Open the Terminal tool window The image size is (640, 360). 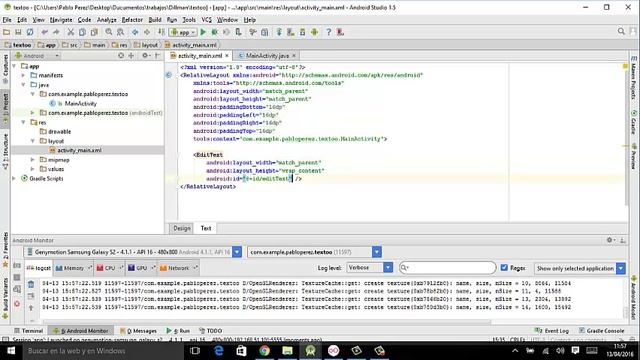[28, 331]
